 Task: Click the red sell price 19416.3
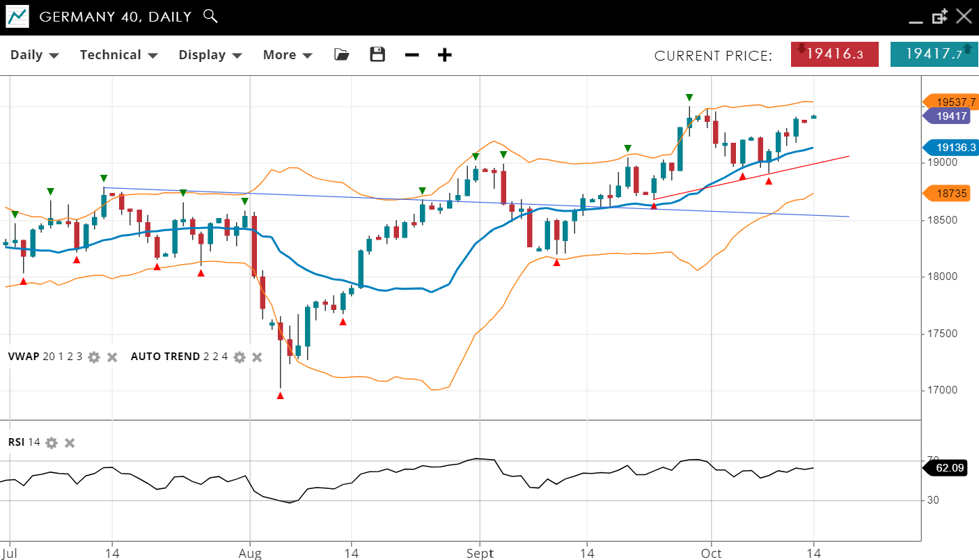click(x=834, y=54)
